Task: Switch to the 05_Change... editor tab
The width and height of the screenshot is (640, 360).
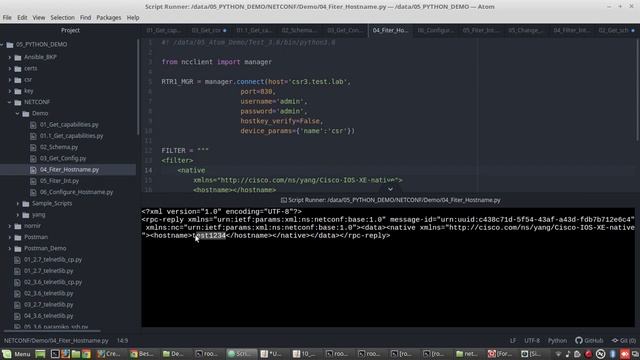Action: pos(526,30)
